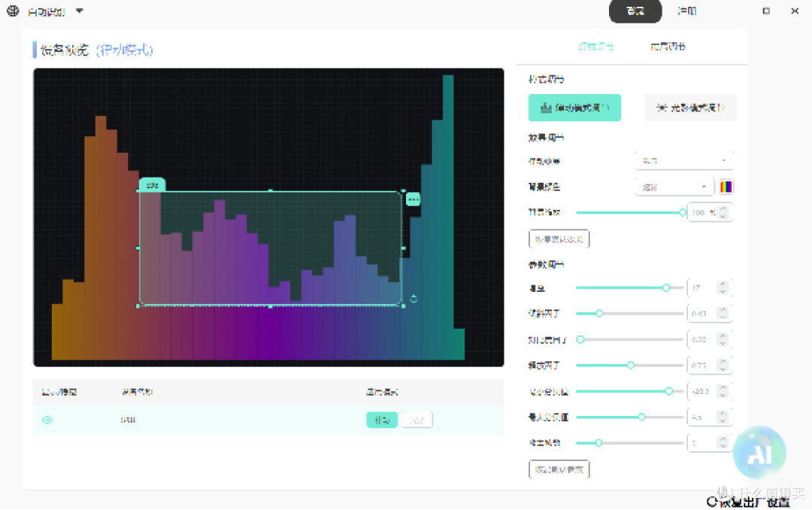This screenshot has height=510, width=812.
Task: Adjust the slider with value -20.0
Action: click(x=630, y=391)
